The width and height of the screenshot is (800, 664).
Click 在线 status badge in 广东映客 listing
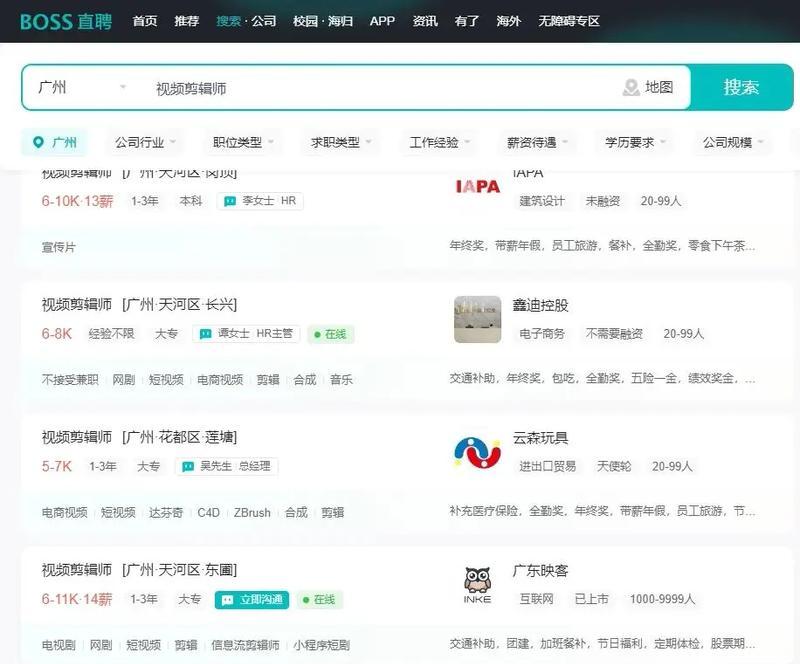click(319, 600)
